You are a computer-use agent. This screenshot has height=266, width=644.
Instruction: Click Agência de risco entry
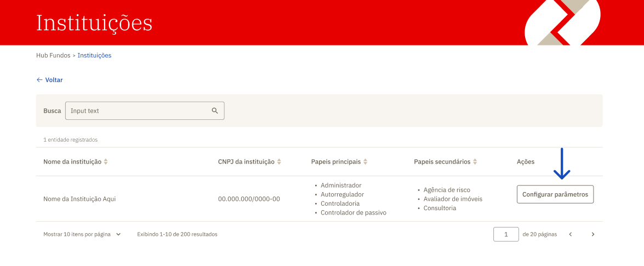pos(447,190)
